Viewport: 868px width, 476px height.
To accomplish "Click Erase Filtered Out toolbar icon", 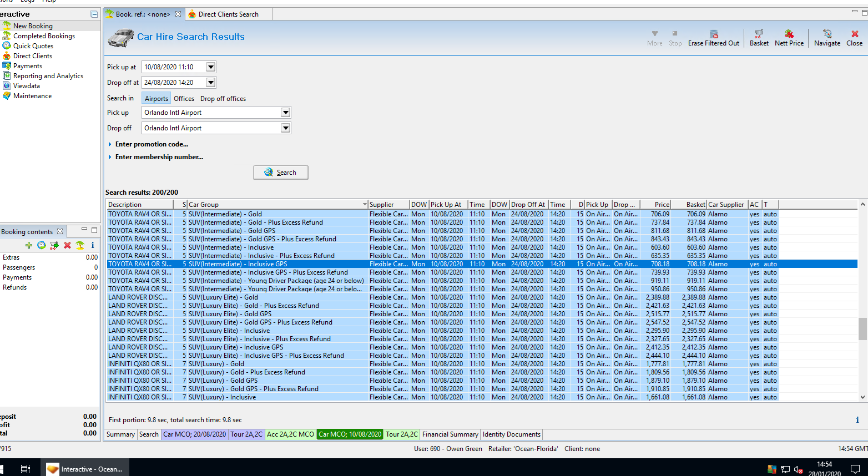I will click(x=714, y=34).
